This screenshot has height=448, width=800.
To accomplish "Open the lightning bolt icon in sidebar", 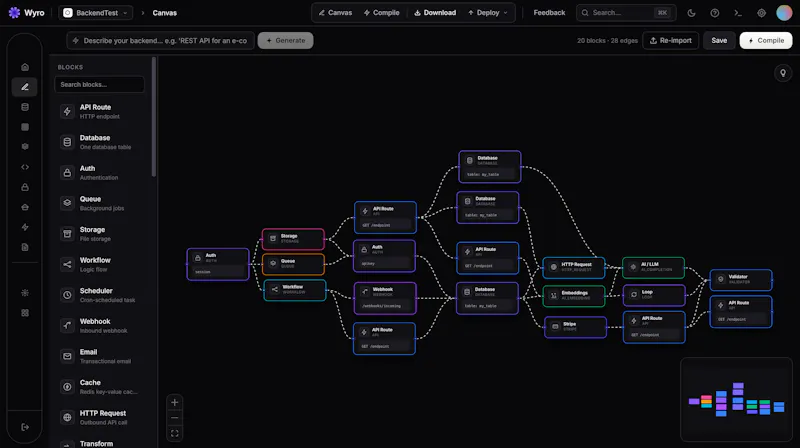I will click(25, 227).
